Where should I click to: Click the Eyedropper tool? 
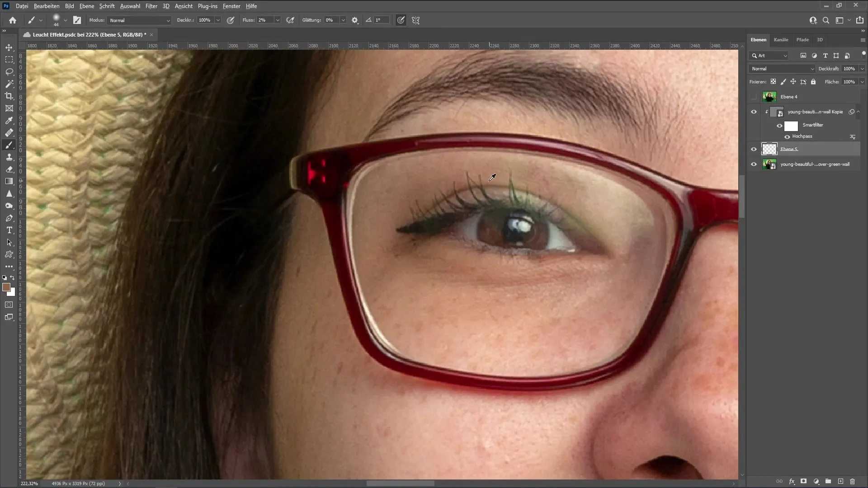[9, 120]
